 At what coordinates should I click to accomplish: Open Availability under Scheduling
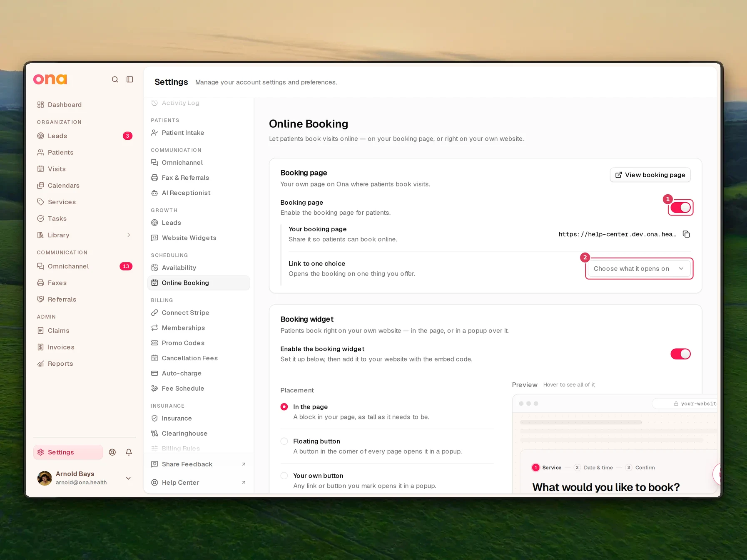pos(199,268)
